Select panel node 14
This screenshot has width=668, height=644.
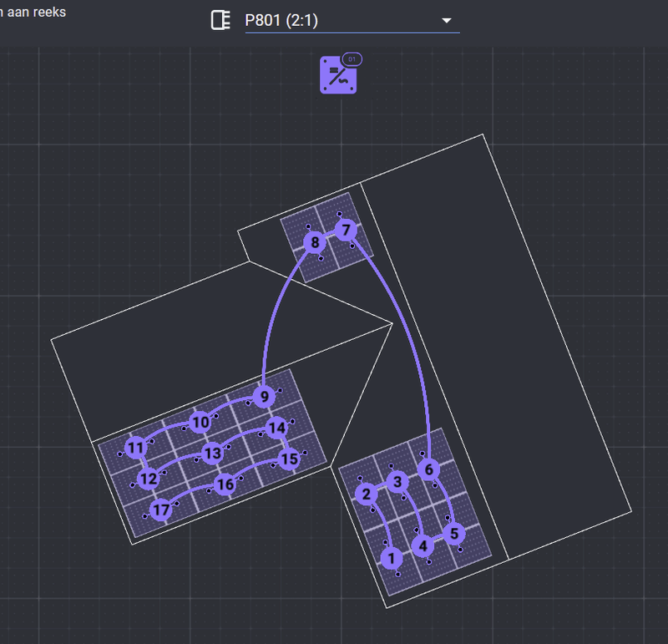tap(277, 428)
